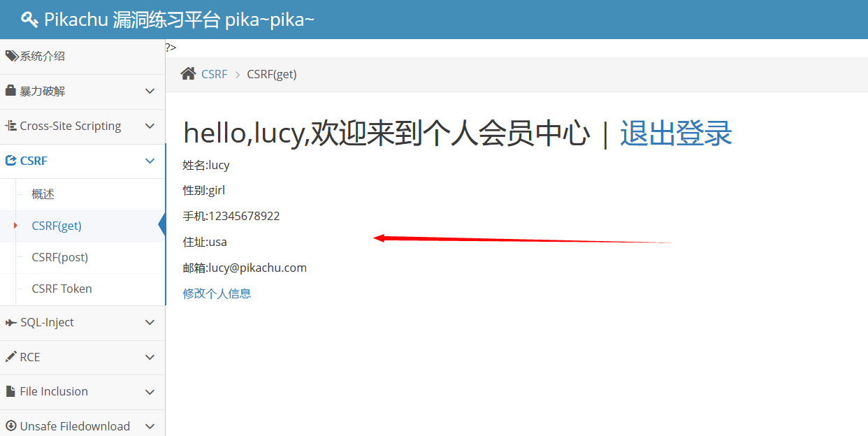Click the 修改个人信息 link
Screen dimensions: 868x436
tap(217, 293)
